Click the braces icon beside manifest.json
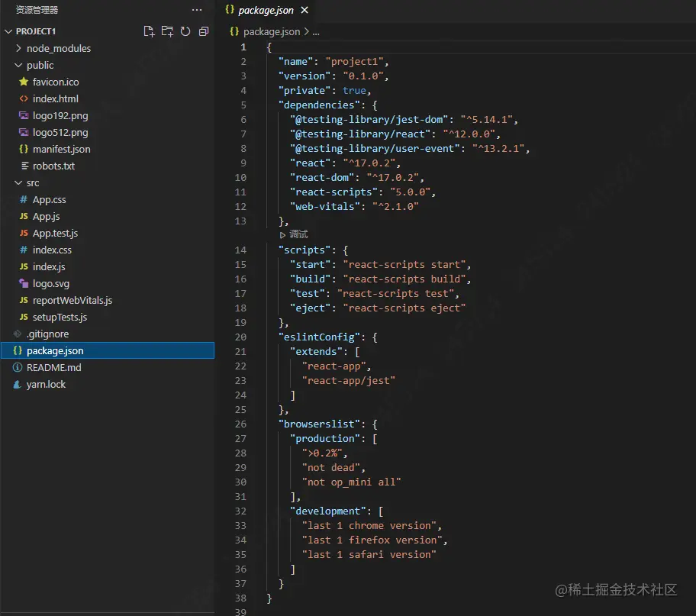 [x=24, y=149]
